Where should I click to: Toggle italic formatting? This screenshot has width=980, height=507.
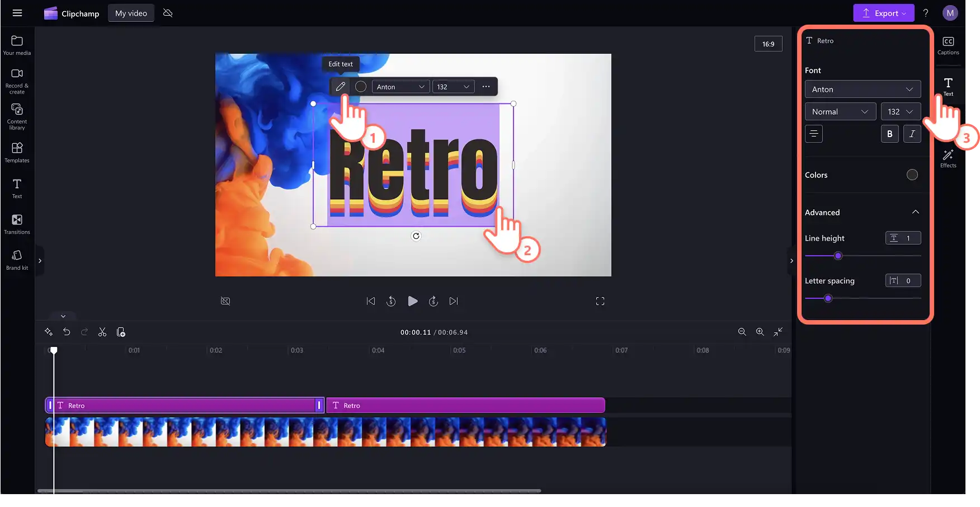912,134
